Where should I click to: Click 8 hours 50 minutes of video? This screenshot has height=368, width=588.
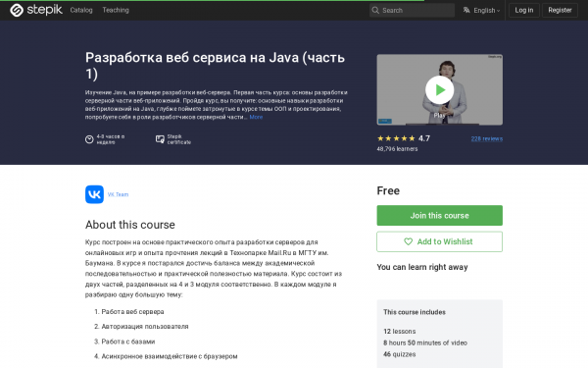(425, 342)
